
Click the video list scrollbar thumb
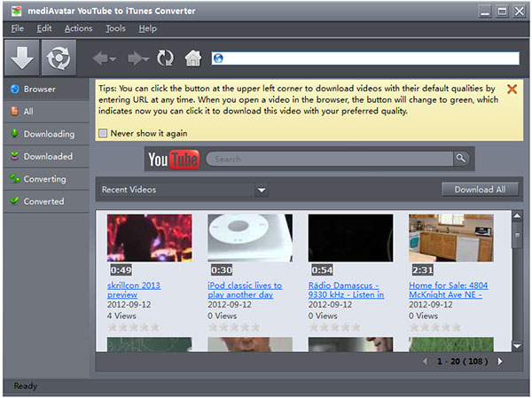point(517,236)
